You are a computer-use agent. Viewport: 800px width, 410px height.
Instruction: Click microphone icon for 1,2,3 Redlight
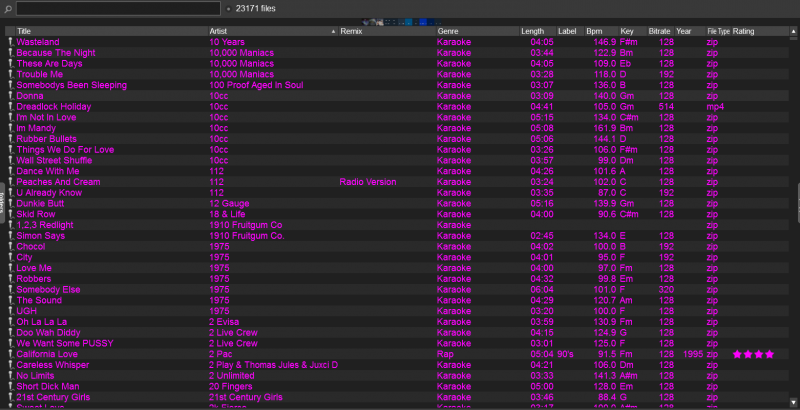coord(10,225)
